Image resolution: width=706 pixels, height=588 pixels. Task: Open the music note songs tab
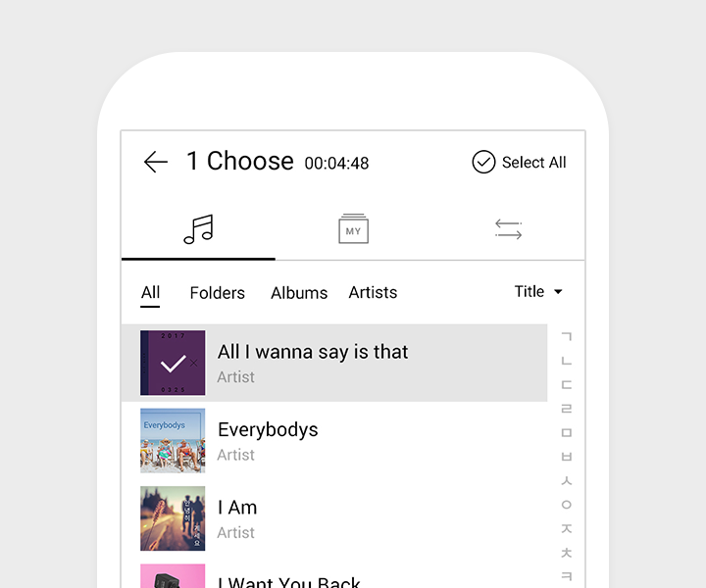tap(198, 230)
